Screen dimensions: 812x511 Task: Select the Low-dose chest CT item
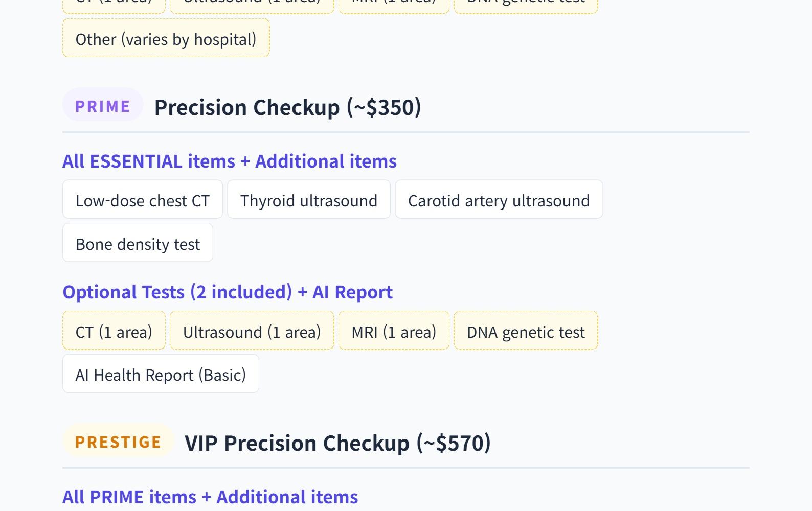142,200
